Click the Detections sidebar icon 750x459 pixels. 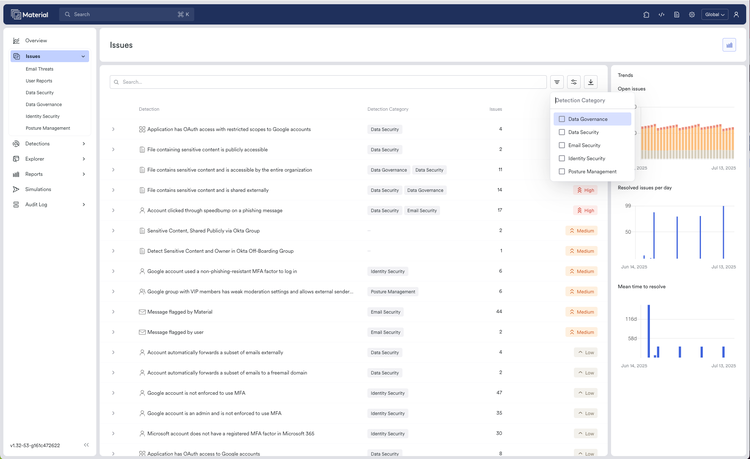(16, 143)
